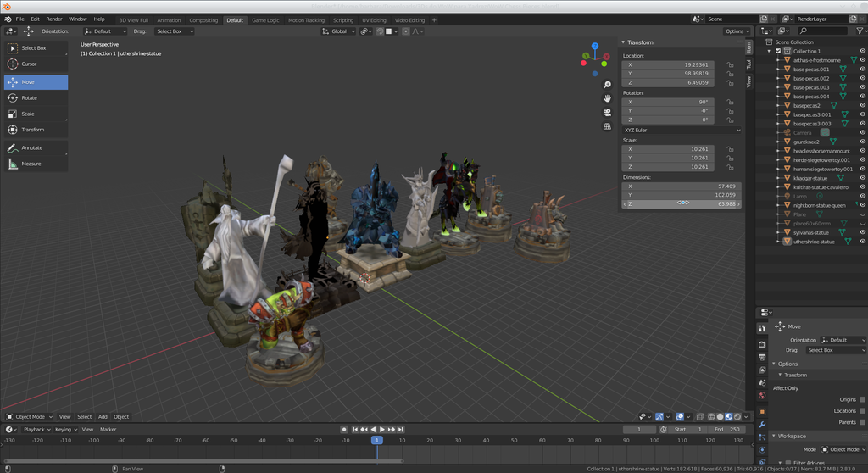The image size is (868, 473).
Task: Activate the Cursor tool
Action: tap(36, 64)
